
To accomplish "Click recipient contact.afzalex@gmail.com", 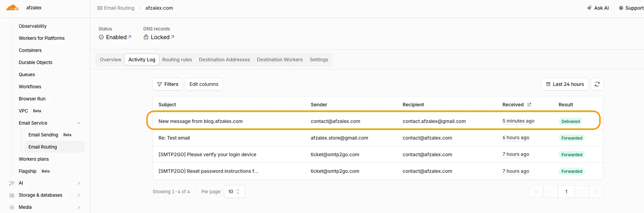I will (x=434, y=121).
